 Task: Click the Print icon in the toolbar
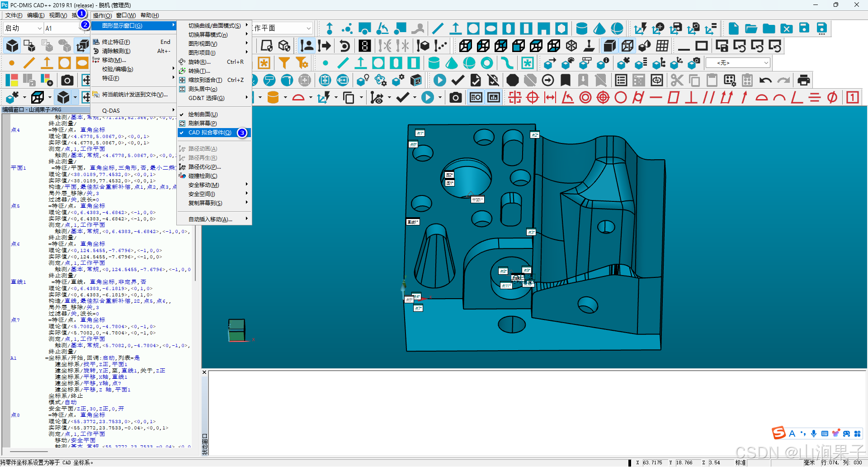803,81
